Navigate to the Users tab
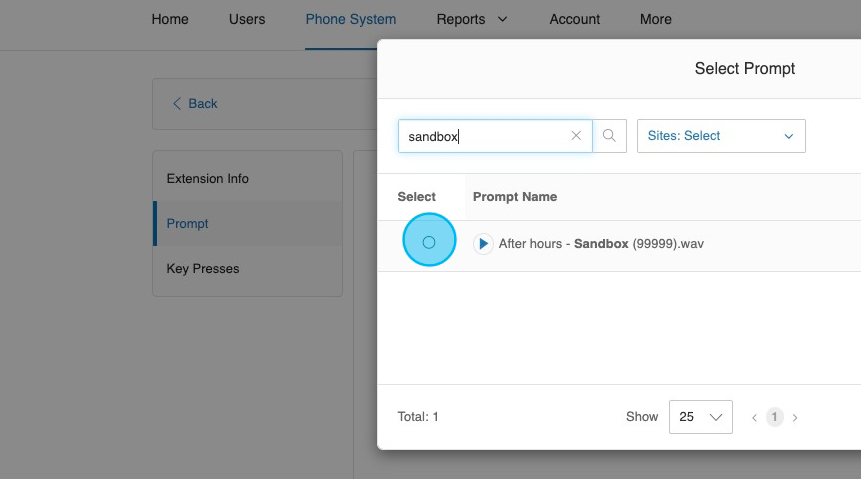Image resolution: width=861 pixels, height=479 pixels. (247, 19)
